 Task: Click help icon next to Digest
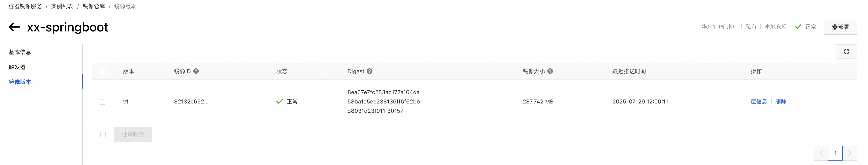coord(370,71)
